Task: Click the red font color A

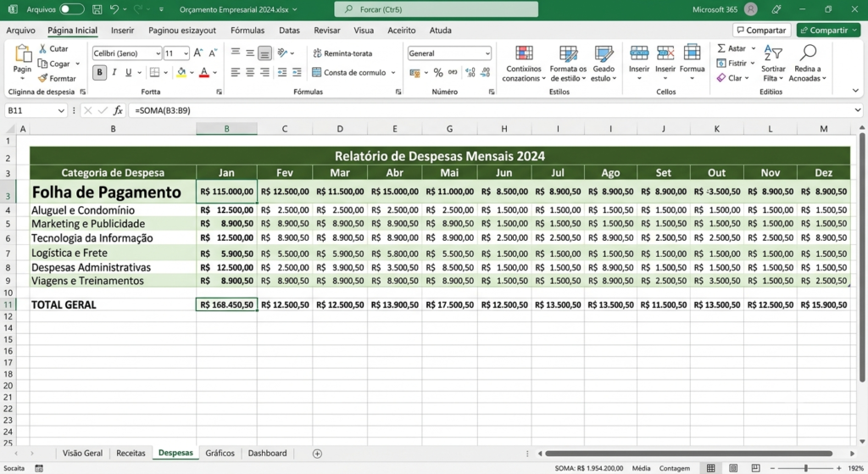Action: (203, 72)
